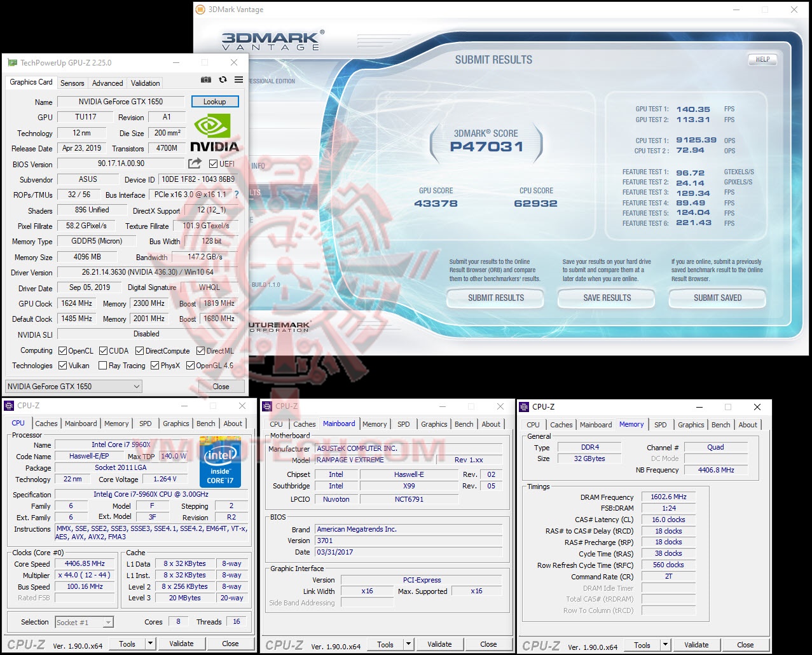Toggle the OpenCL checkbox
812x655 pixels.
click(62, 350)
